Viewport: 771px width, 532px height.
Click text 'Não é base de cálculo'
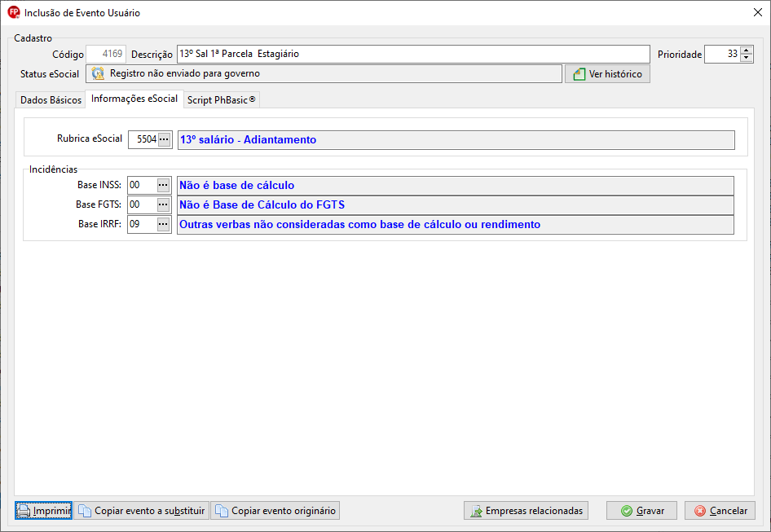(237, 186)
